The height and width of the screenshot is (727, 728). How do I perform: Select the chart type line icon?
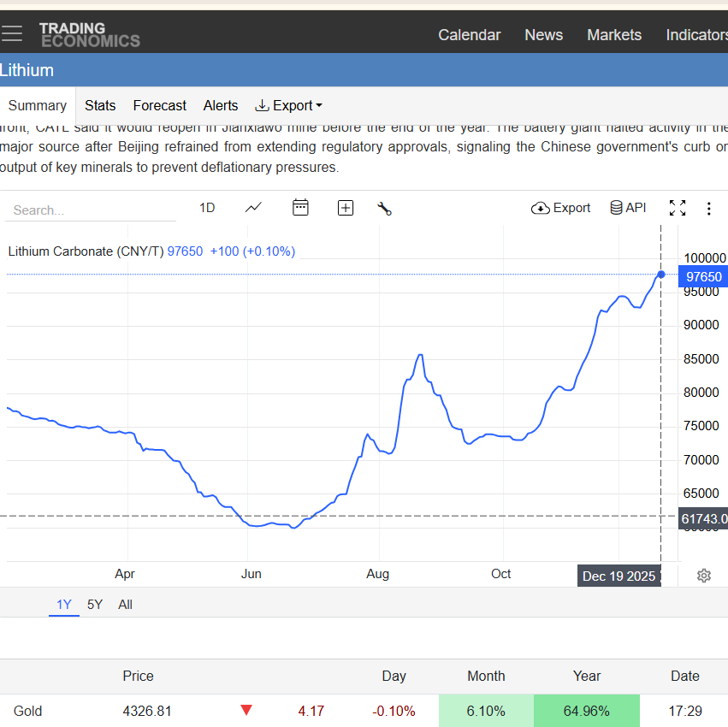tap(253, 208)
